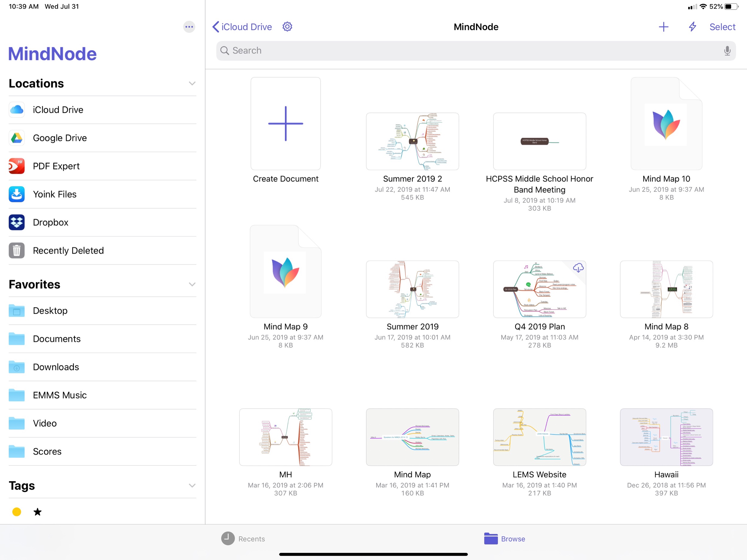Focus the Search field

point(476,51)
